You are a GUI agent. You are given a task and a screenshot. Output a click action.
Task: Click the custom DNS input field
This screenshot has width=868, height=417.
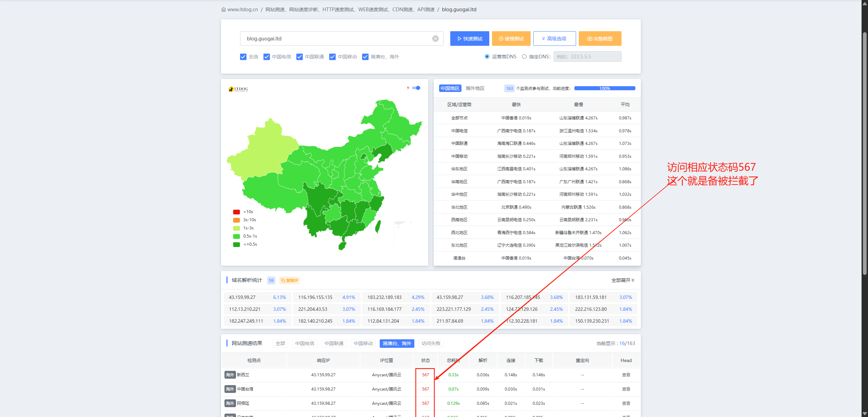pos(587,57)
